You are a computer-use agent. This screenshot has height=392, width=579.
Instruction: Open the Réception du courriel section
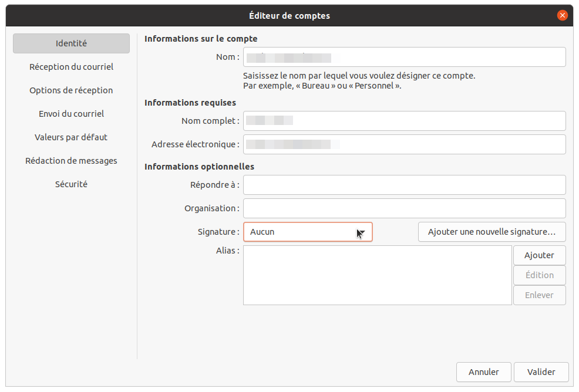tap(71, 67)
